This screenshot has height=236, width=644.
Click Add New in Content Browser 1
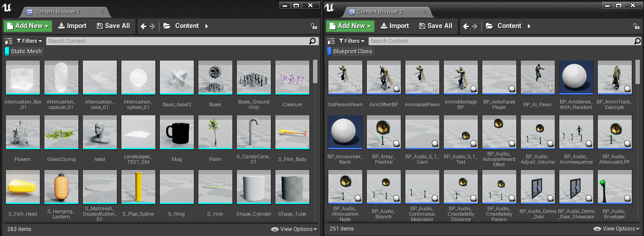pyautogui.click(x=28, y=26)
